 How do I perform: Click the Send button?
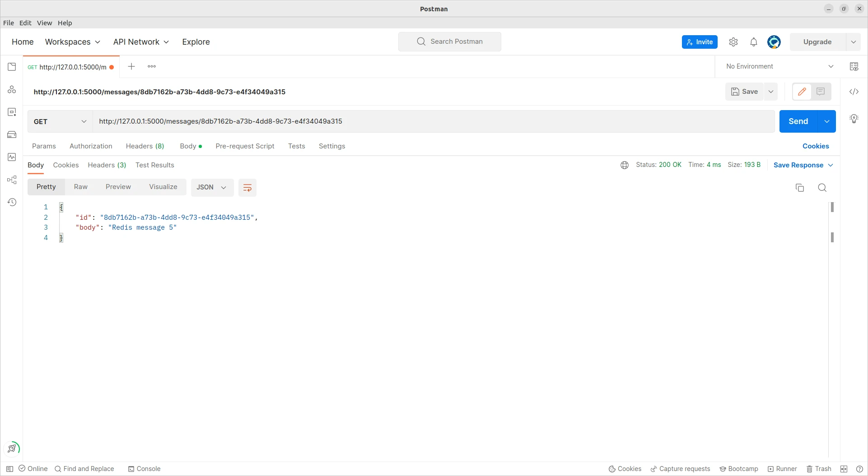[x=798, y=121]
